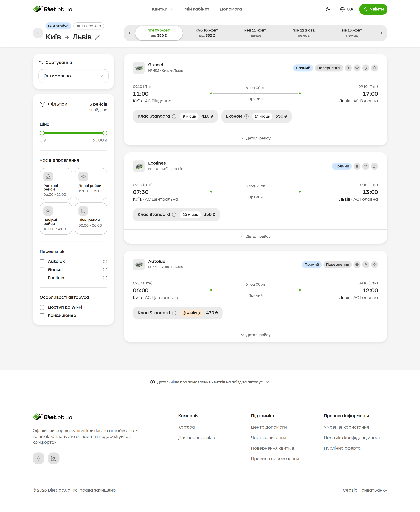Click Gunsel Wi-Fi amenity icon
The height and width of the screenshot is (512, 420).
[357, 68]
